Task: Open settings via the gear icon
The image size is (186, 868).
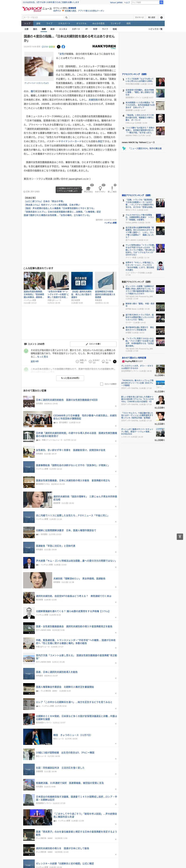Action: [161, 18]
